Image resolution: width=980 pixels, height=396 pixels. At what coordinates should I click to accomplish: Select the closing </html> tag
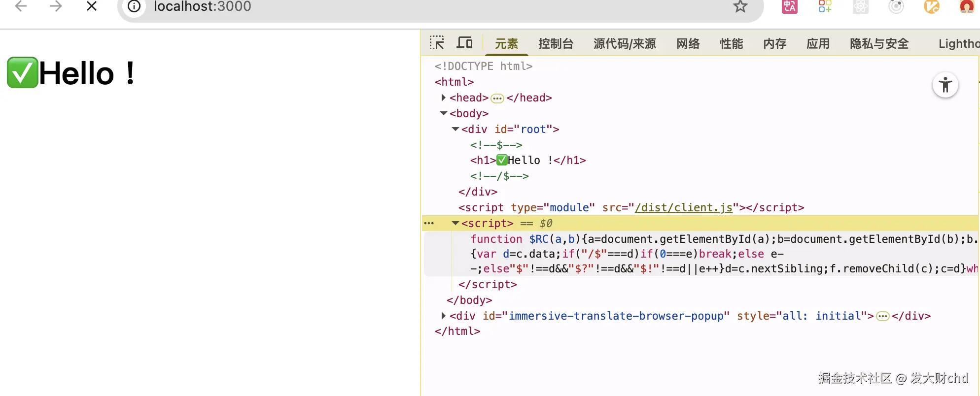pyautogui.click(x=457, y=331)
